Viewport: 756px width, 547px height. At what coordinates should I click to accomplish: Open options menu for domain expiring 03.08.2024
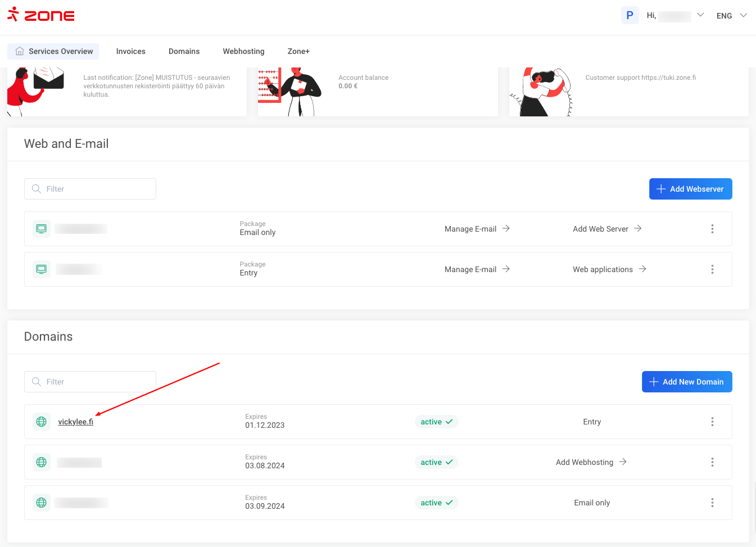[x=712, y=462]
